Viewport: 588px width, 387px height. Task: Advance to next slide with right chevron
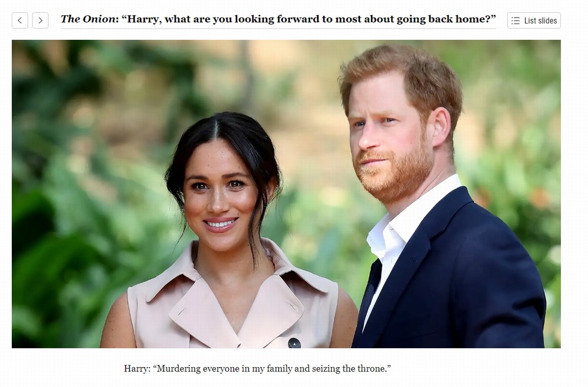[40, 20]
